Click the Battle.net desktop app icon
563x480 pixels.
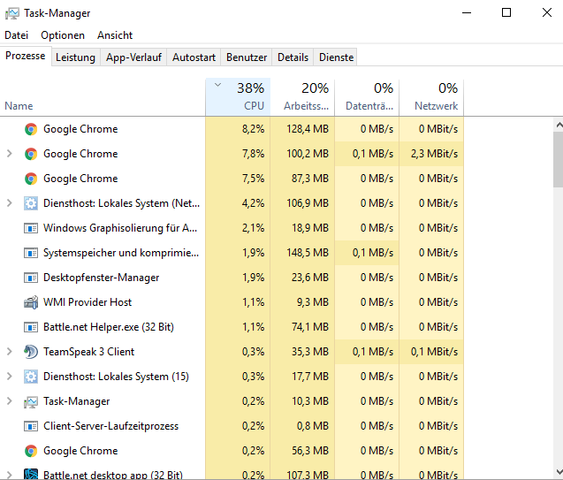click(31, 474)
